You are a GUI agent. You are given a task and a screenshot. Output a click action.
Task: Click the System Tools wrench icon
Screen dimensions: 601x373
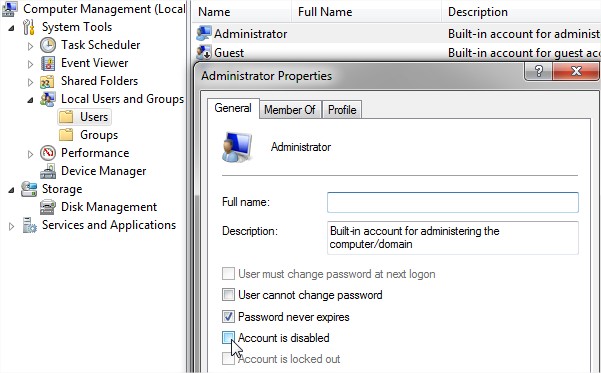pyautogui.click(x=29, y=27)
